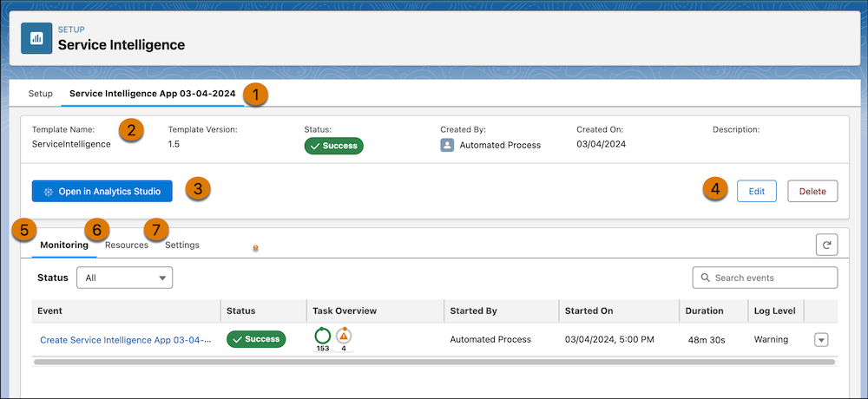This screenshot has height=399, width=868.
Task: Click the orange warning tasks icon showing 4
Action: point(344,336)
